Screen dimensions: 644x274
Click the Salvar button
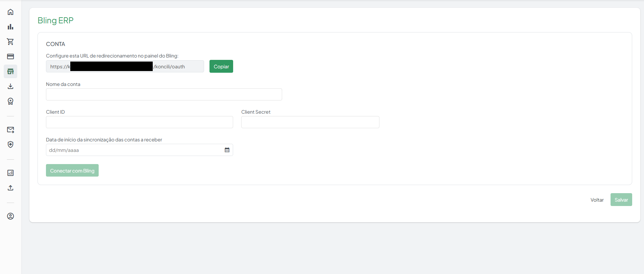[621, 200]
